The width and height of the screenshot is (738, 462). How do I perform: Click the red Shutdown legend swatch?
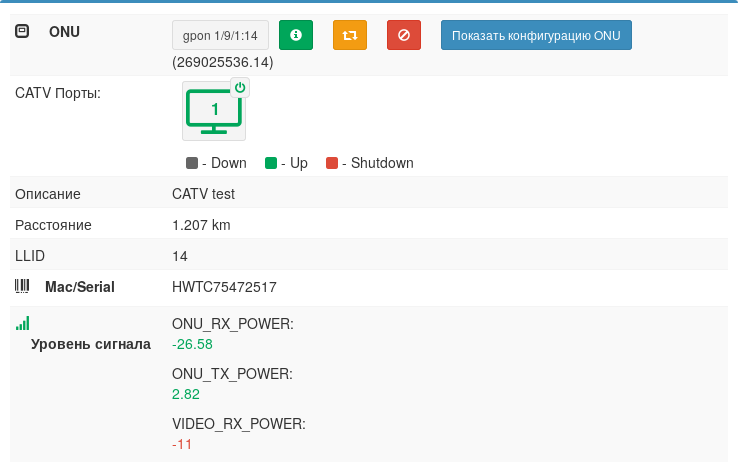click(332, 163)
